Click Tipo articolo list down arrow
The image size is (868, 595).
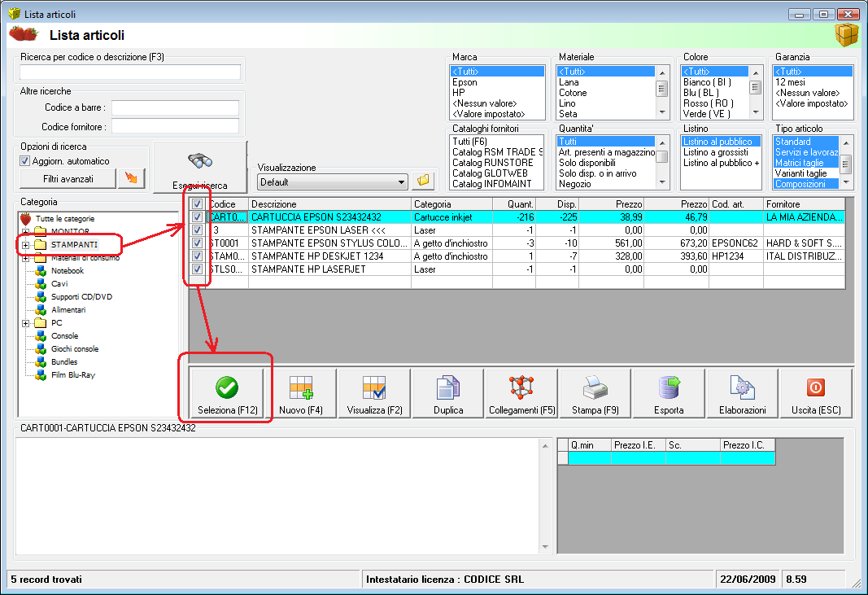[x=845, y=182]
